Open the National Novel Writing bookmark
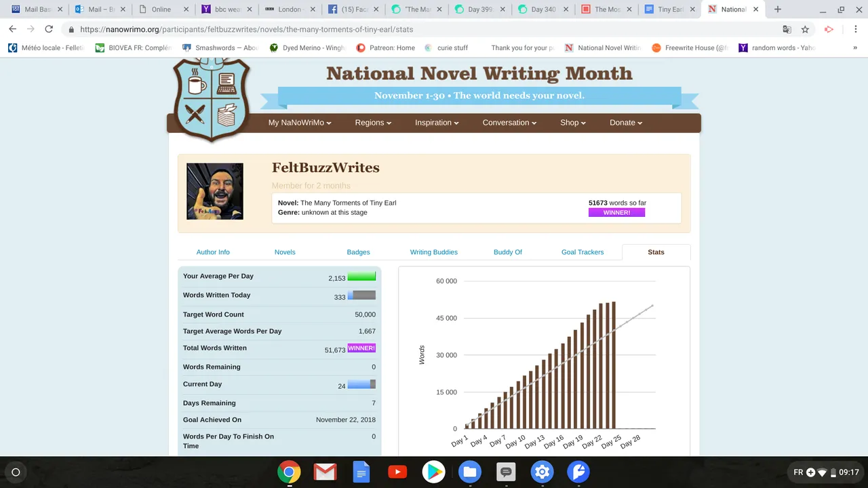This screenshot has width=868, height=488. pyautogui.click(x=603, y=48)
